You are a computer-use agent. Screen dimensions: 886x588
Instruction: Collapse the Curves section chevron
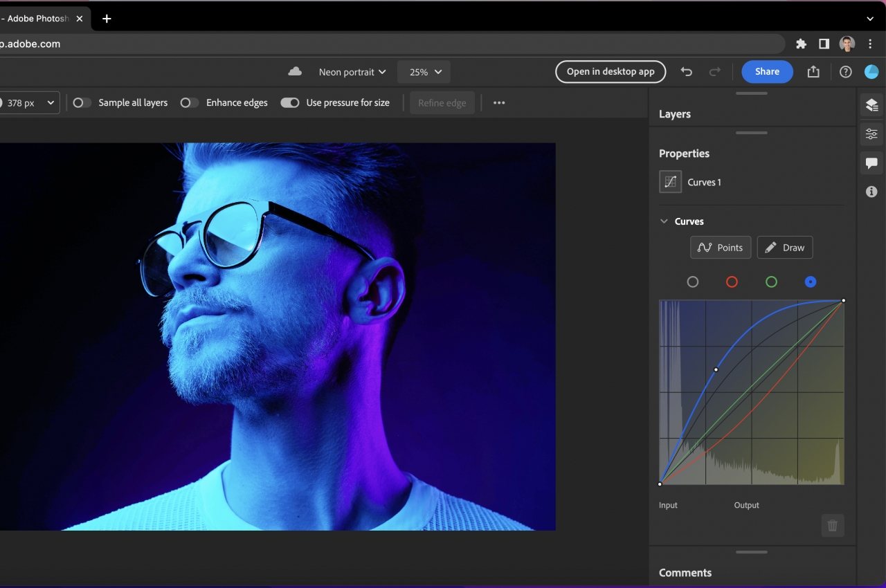click(664, 221)
